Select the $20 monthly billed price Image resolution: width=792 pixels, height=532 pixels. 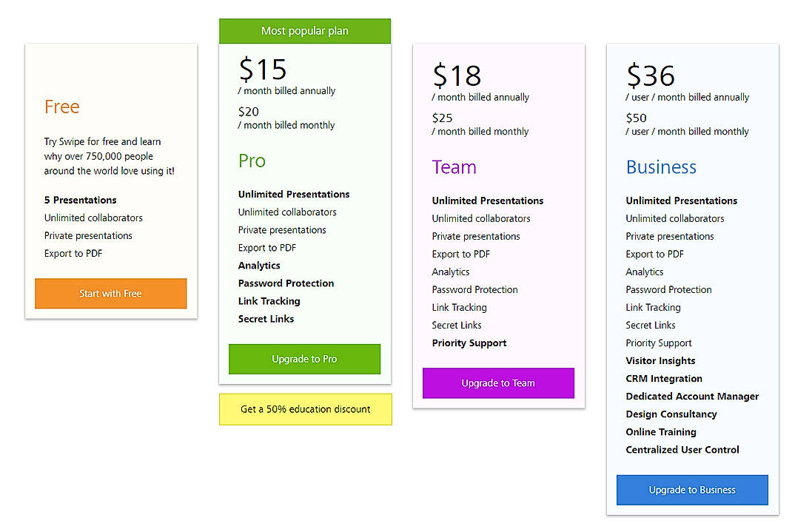[249, 112]
